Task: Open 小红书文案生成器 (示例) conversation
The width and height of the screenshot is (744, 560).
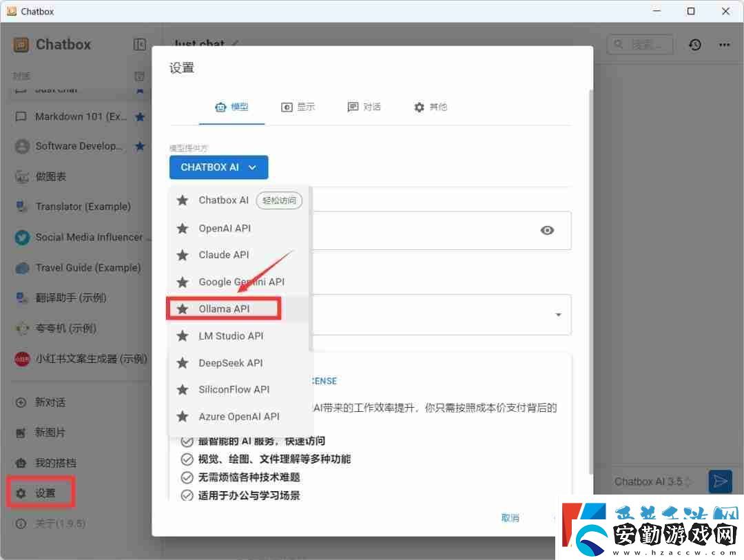Action: click(80, 358)
